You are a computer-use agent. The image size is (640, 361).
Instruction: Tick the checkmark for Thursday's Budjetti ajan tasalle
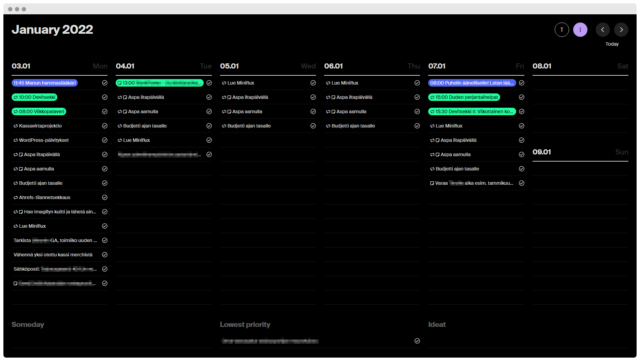pos(417,126)
